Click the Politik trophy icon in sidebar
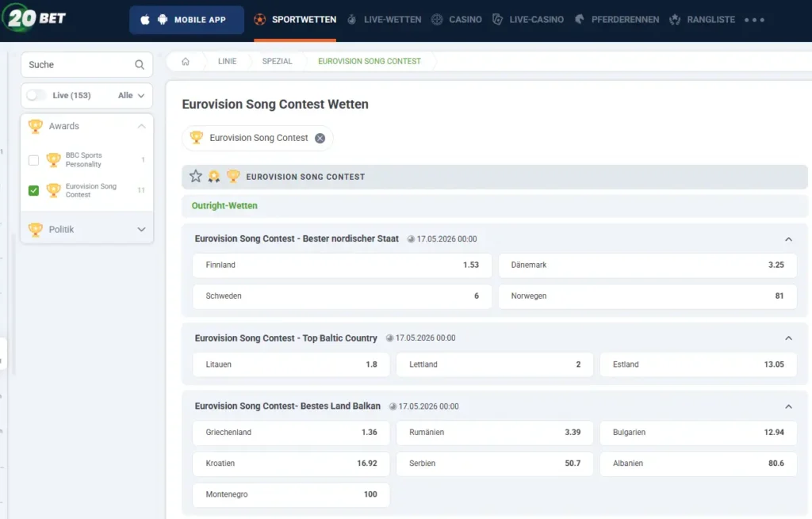 point(35,229)
